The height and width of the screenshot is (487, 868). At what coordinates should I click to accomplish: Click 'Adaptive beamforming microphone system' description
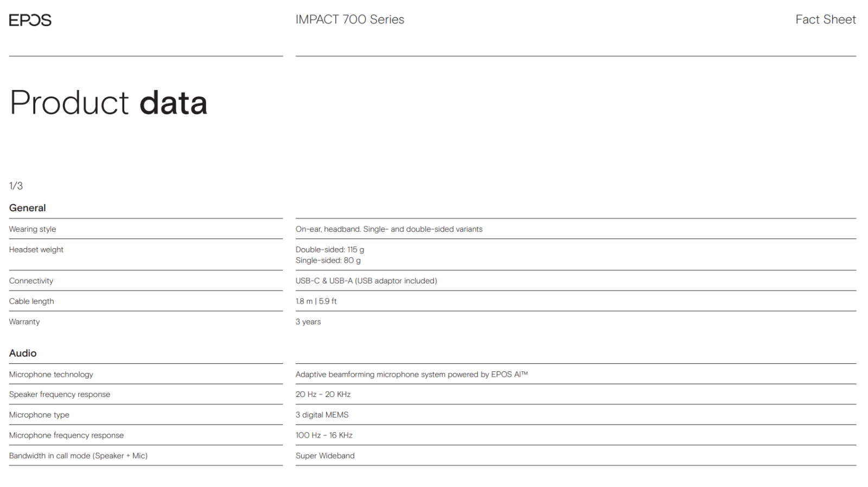[412, 375]
